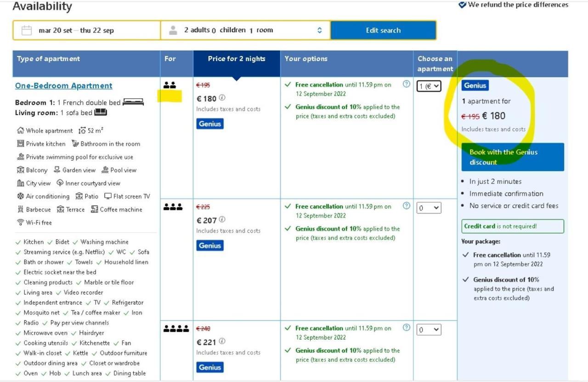Click the person icon in guests field
The image size is (588, 382).
click(173, 30)
